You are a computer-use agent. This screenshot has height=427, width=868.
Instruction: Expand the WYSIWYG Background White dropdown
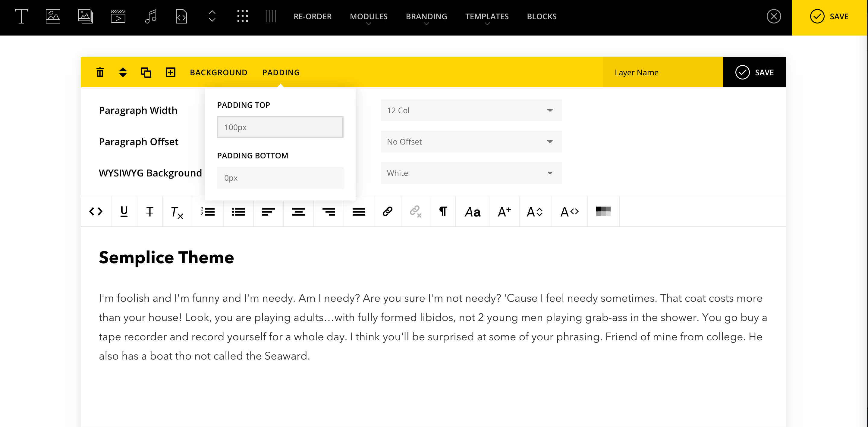coord(471,173)
